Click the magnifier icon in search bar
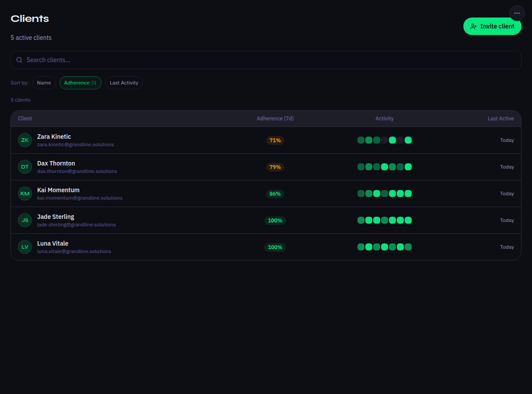The image size is (532, 394). 19,60
